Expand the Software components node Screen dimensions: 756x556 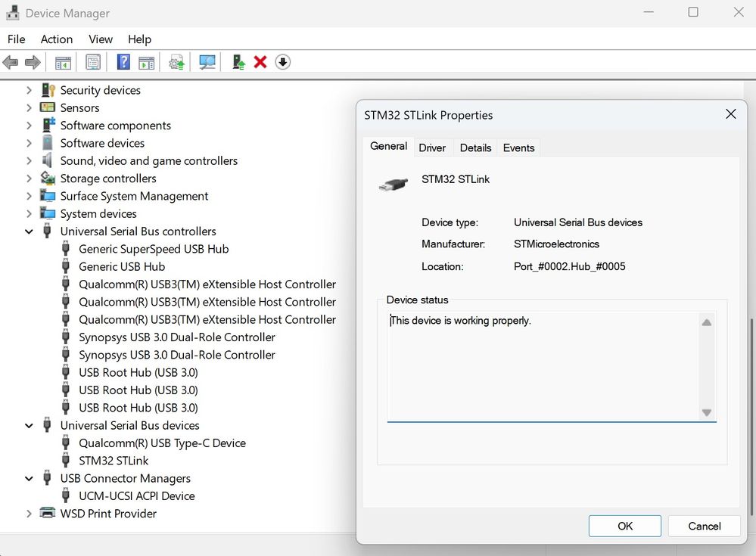click(x=29, y=126)
